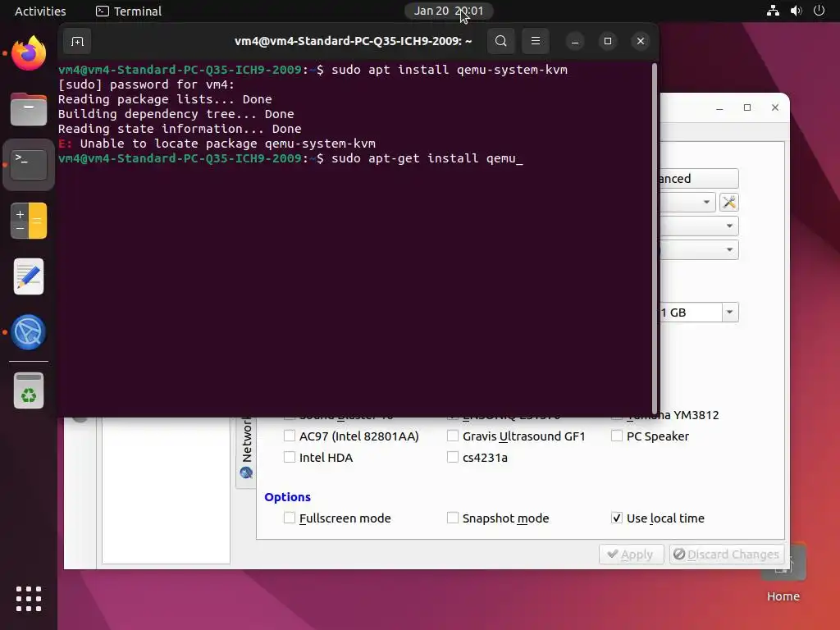Click the terminal title text

point(353,41)
